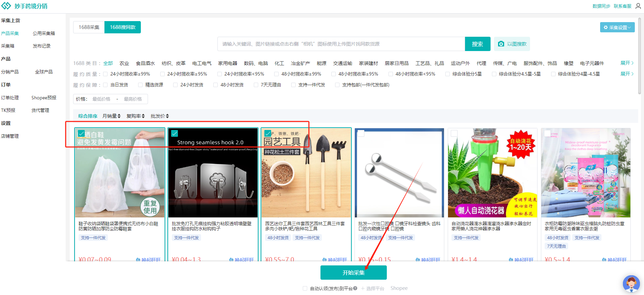Enable 24小时揽收率≥99% filter
The width and height of the screenshot is (644, 295).
105,74
